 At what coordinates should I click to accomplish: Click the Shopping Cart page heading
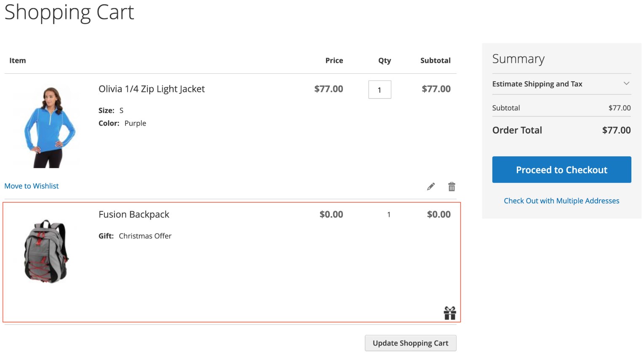(x=69, y=12)
